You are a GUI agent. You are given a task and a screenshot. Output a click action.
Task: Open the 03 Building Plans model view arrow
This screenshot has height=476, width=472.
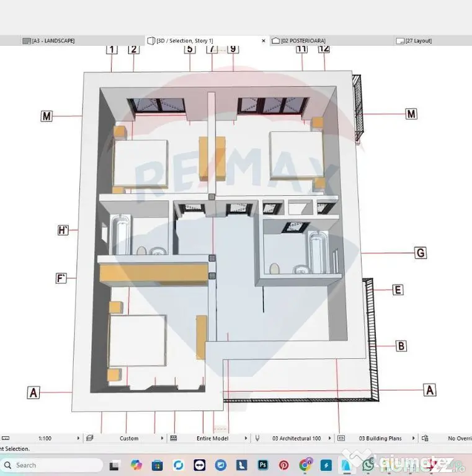[413, 438]
